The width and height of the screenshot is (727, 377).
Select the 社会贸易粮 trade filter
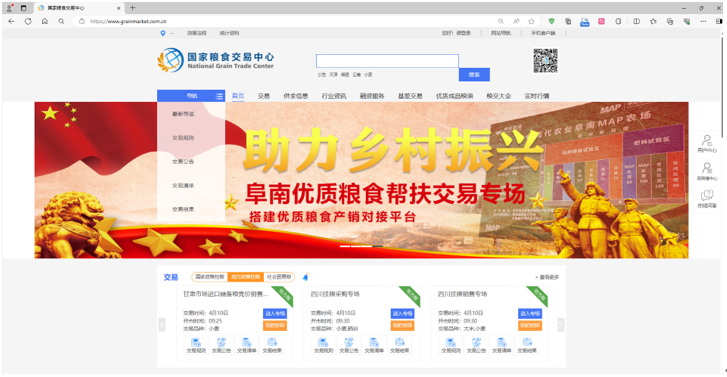[x=279, y=277]
